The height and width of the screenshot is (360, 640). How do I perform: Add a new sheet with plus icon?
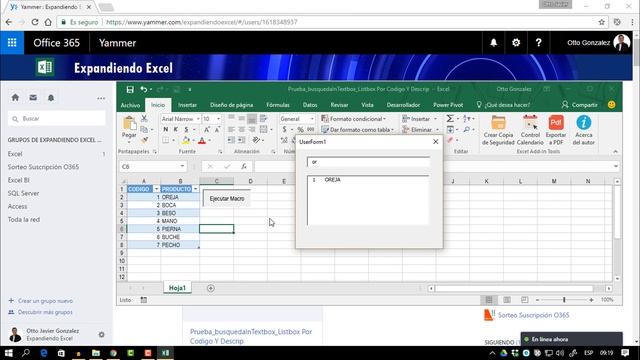[x=211, y=288]
